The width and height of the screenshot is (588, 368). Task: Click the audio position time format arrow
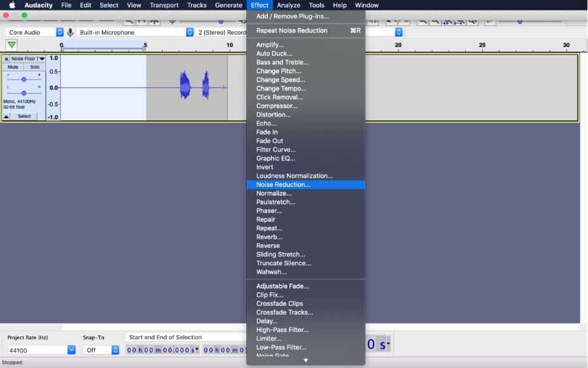pos(389,343)
